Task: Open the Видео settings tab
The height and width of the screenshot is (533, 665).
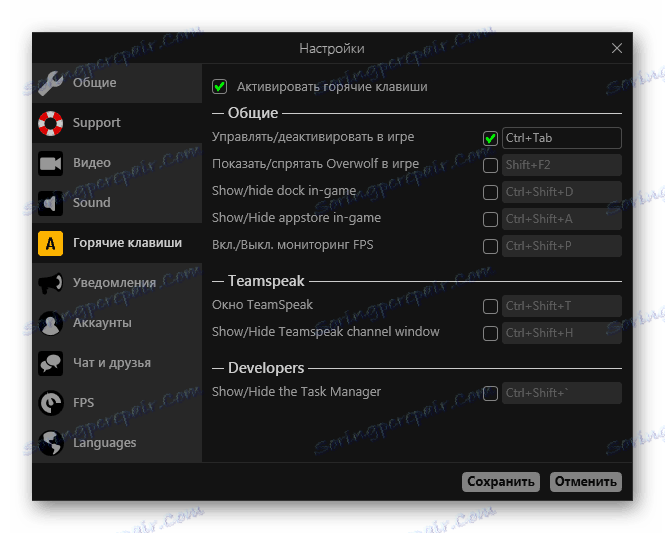Action: coord(117,163)
